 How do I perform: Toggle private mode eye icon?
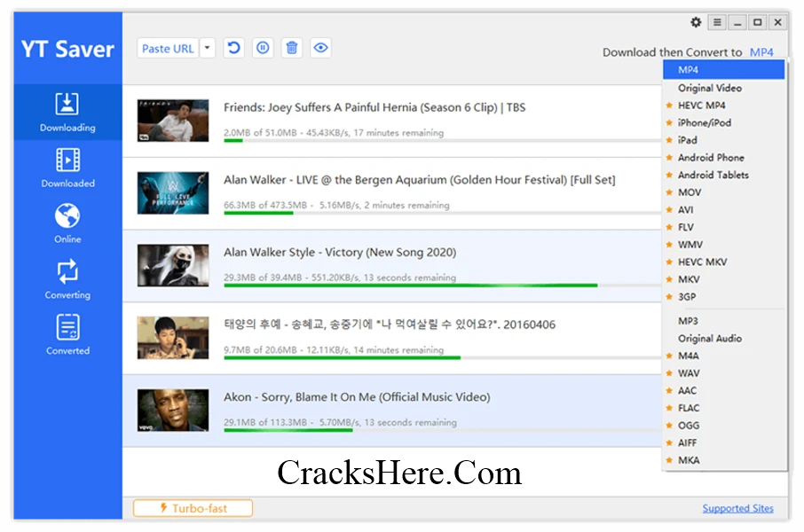coord(320,48)
